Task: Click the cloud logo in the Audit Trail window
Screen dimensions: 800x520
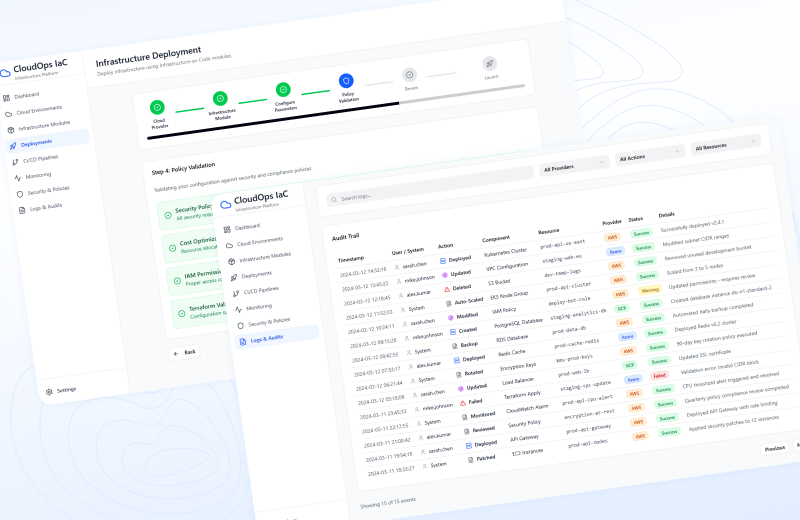Action: coord(226,201)
